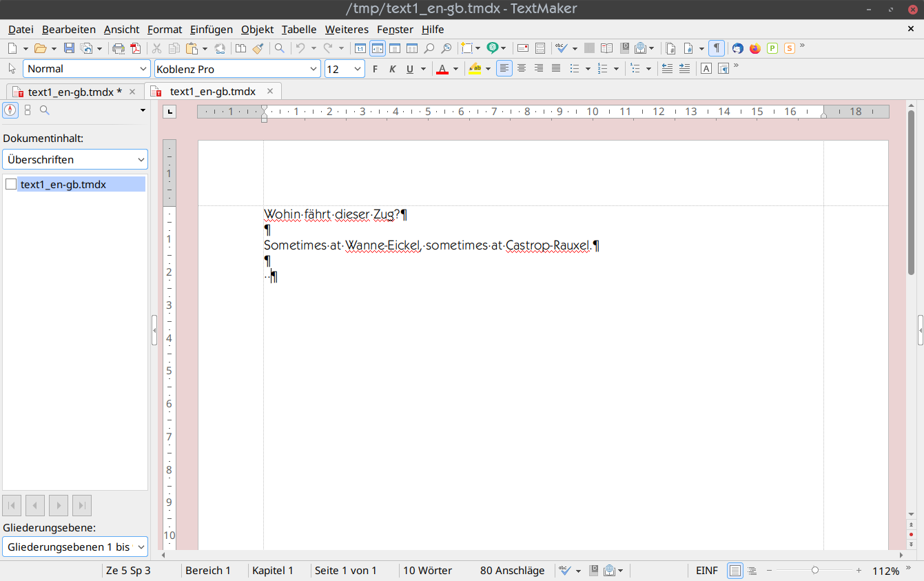Toggle display of formatting marks (¶)

[x=717, y=48]
